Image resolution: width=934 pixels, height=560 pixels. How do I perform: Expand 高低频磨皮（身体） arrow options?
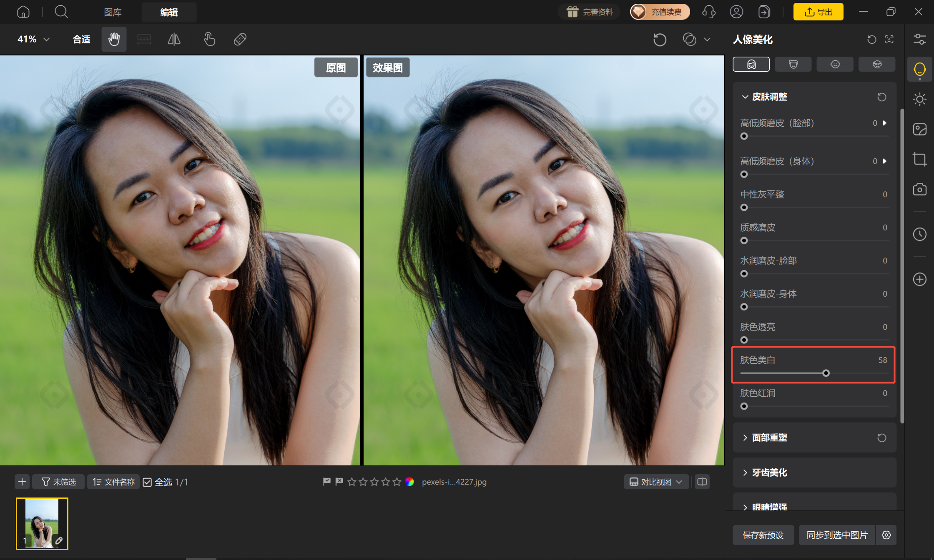[884, 161]
